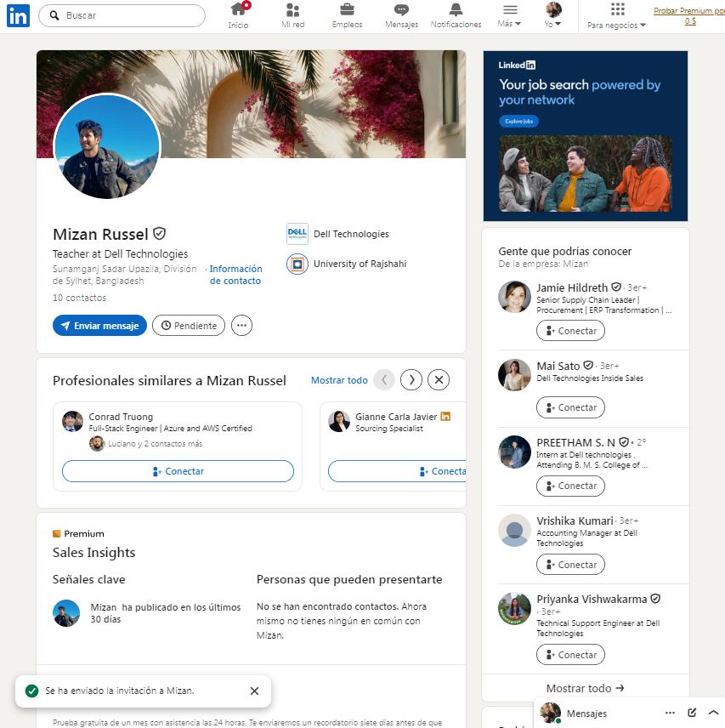
Task: Click Mostrar todo for similar professionals
Action: (x=339, y=380)
